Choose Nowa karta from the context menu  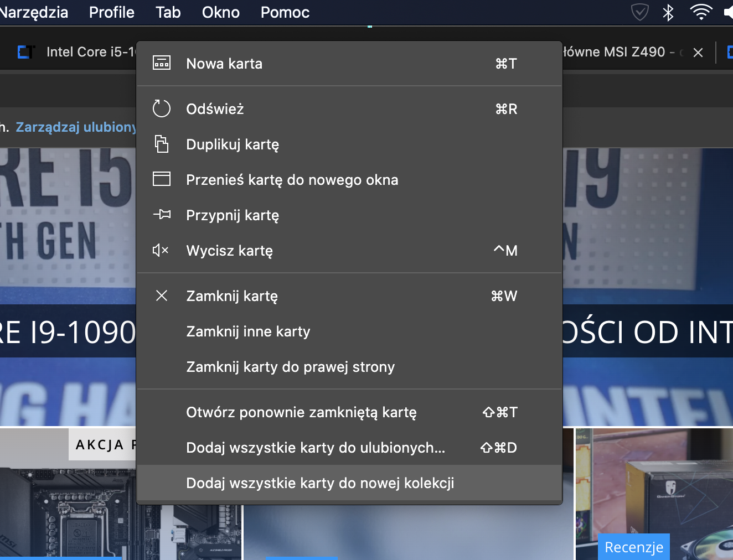click(349, 64)
